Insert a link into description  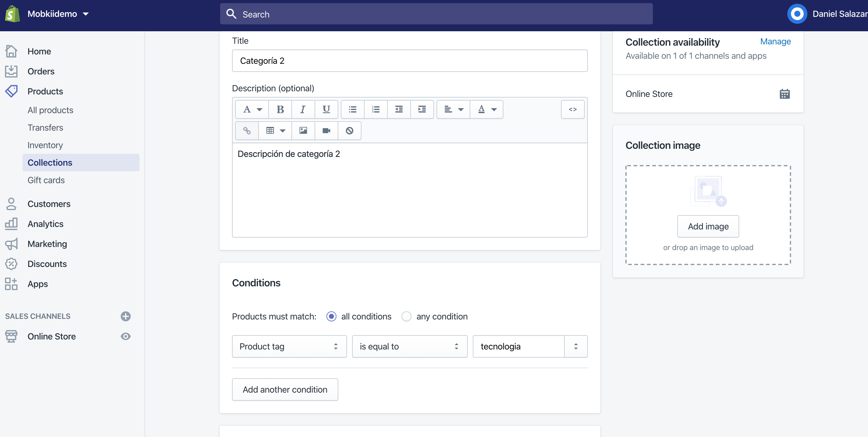pyautogui.click(x=247, y=130)
